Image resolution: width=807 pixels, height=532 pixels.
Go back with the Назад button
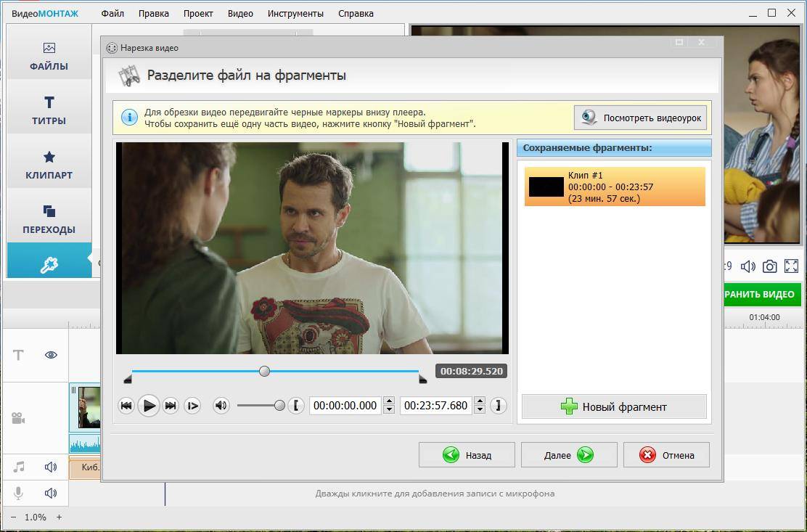click(467, 455)
